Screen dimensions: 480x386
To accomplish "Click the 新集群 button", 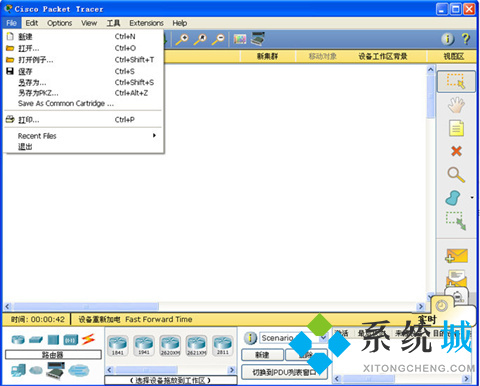I will click(x=267, y=56).
